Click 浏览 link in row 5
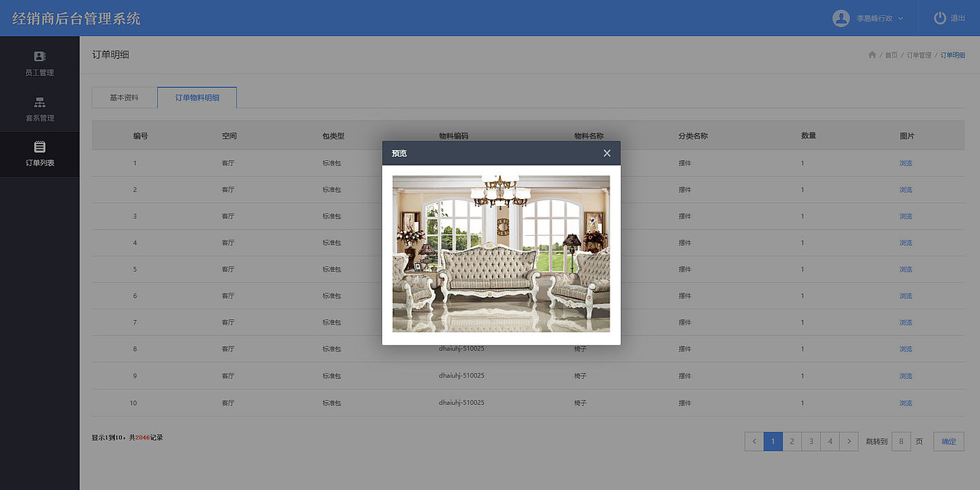 (x=906, y=269)
